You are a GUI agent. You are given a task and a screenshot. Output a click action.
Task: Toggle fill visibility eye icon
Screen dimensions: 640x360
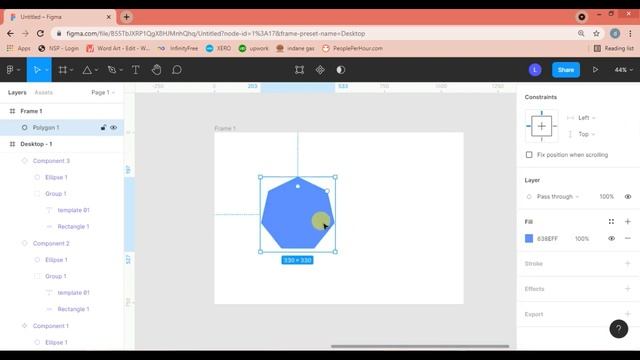(611, 238)
